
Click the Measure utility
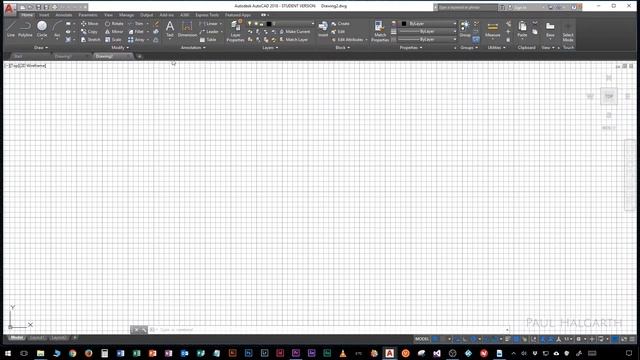[x=493, y=29]
